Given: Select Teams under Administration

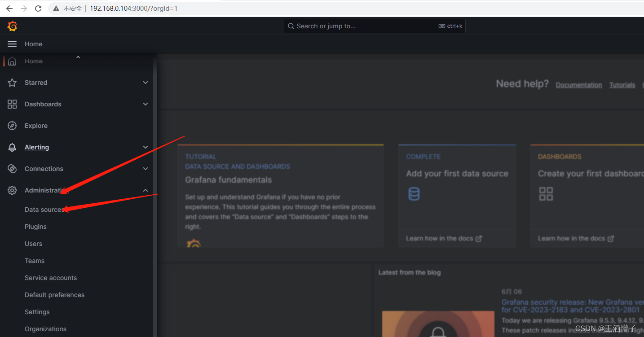Looking at the screenshot, I should point(35,261).
